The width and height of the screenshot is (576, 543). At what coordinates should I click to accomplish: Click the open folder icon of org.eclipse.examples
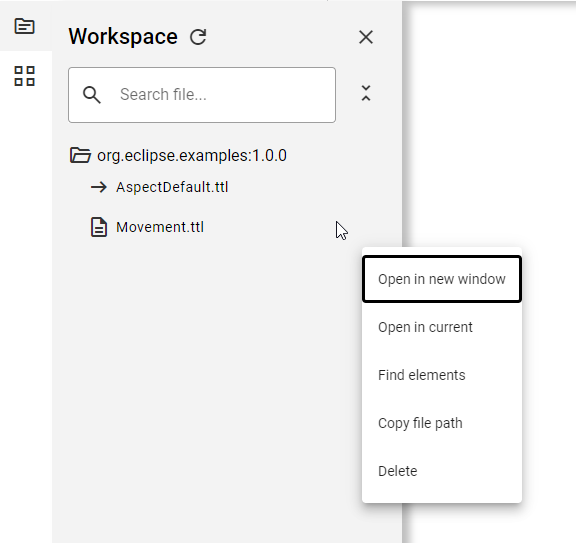pyautogui.click(x=80, y=155)
